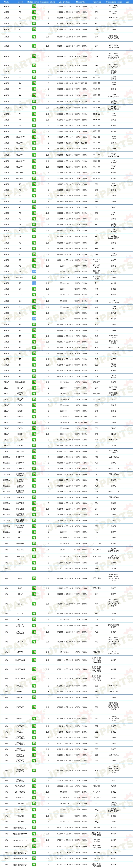Click the 'Opis' column header
The width and height of the screenshot is (133, 868).
(128, 2)
